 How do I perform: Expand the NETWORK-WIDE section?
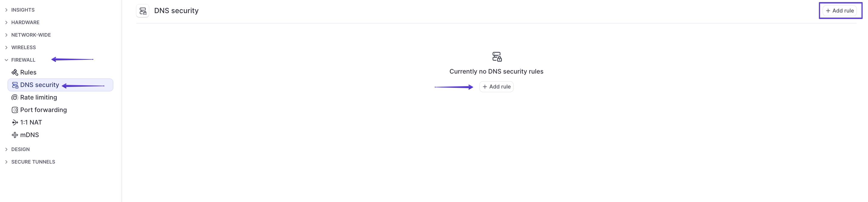coord(28,35)
